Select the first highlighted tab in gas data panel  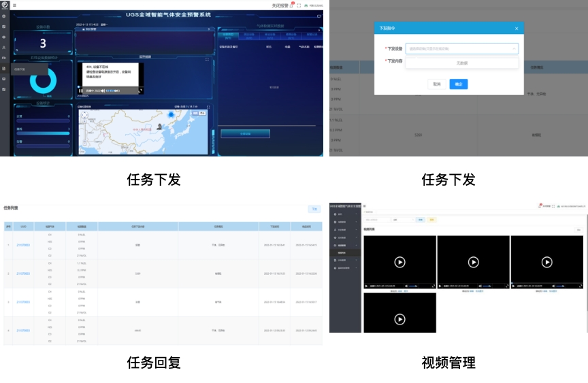click(228, 36)
